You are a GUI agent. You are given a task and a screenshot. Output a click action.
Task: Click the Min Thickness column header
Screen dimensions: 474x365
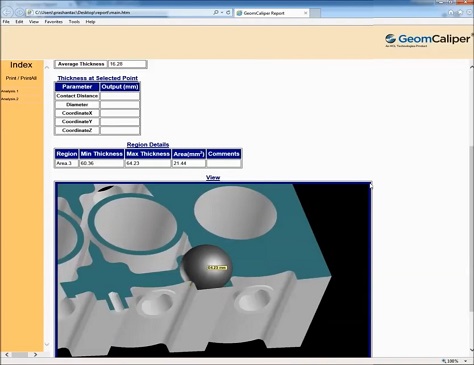click(102, 154)
